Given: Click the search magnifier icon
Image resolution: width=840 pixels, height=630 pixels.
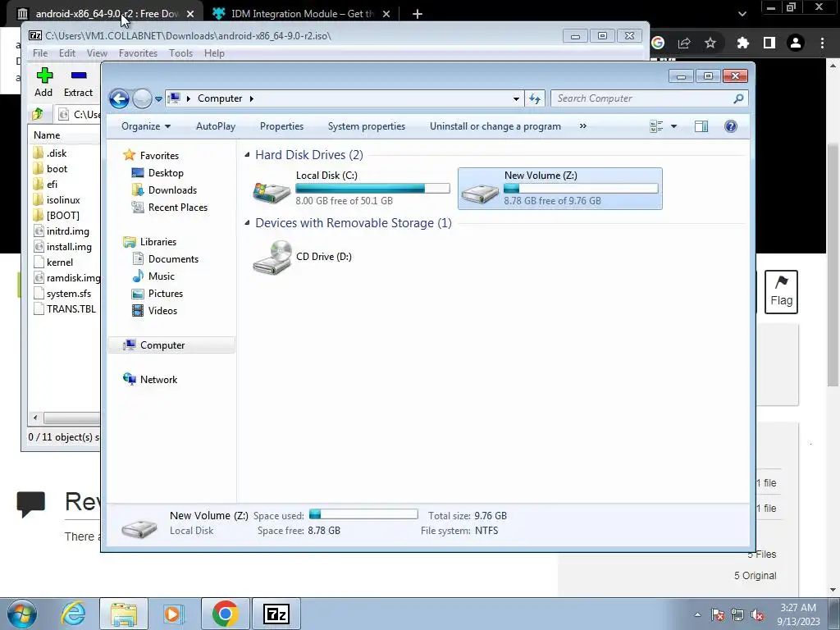Looking at the screenshot, I should tap(738, 98).
